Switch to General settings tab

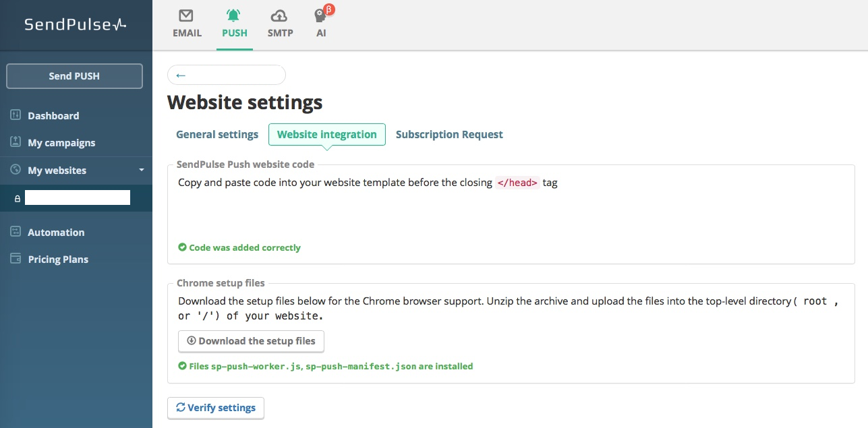217,134
